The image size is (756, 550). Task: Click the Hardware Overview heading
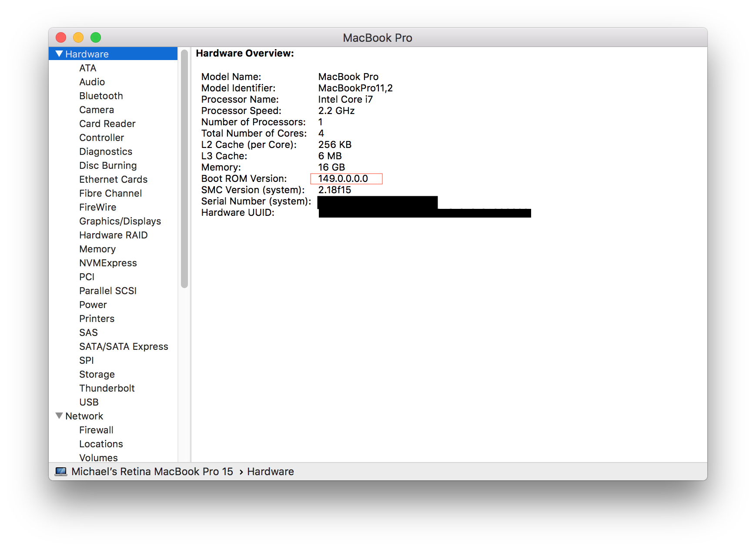245,53
